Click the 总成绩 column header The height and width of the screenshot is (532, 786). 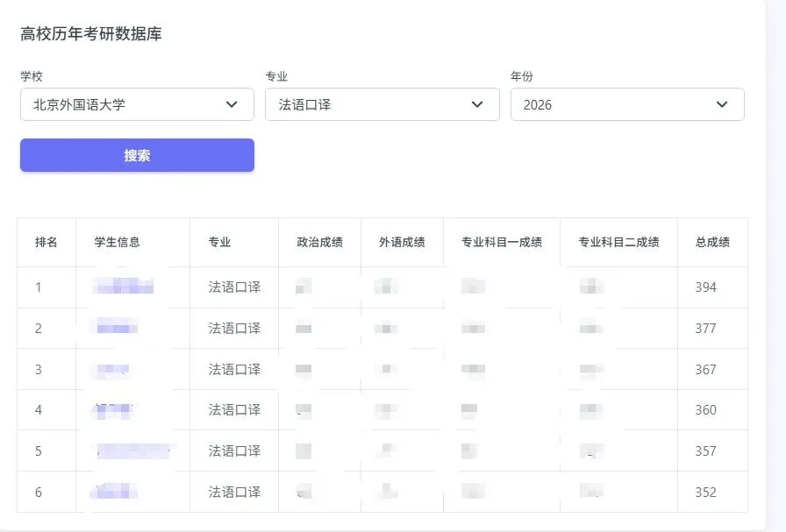pos(712,242)
